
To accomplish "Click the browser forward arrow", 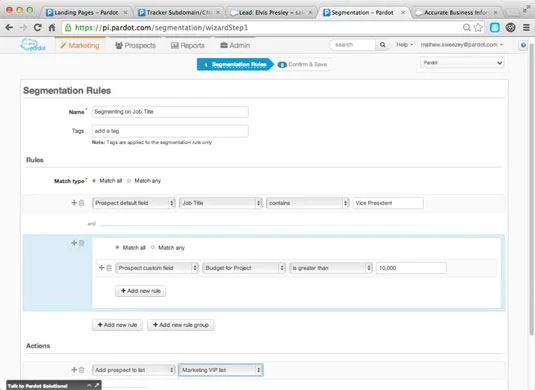I will click(x=23, y=28).
